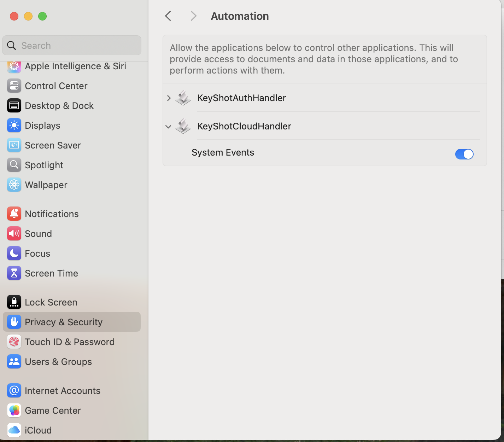The height and width of the screenshot is (442, 504).
Task: Go back using the left chevron
Action: [x=168, y=16]
